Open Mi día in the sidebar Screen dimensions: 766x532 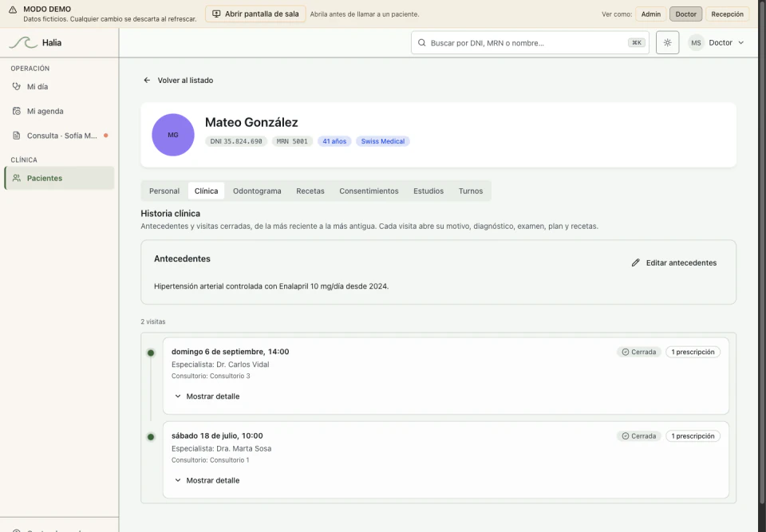click(x=59, y=86)
